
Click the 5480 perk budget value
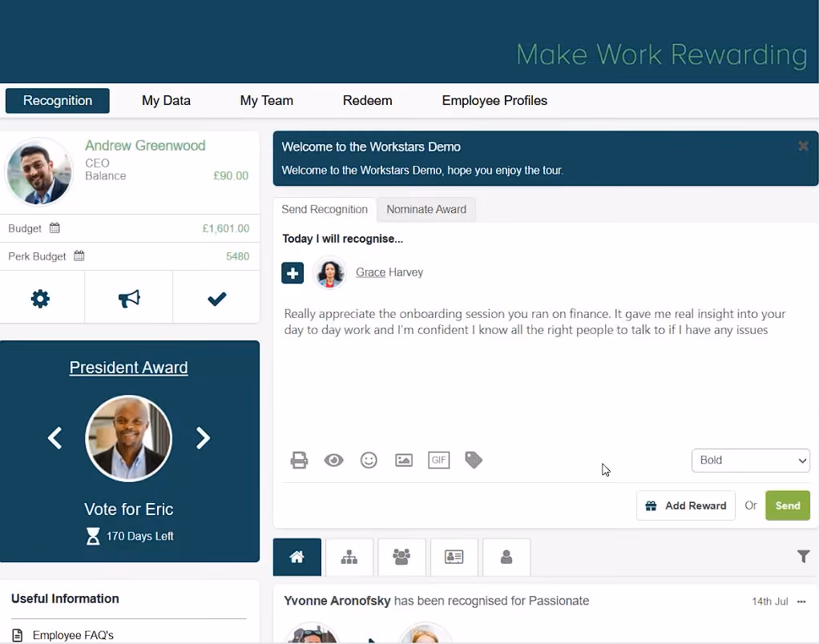[238, 256]
